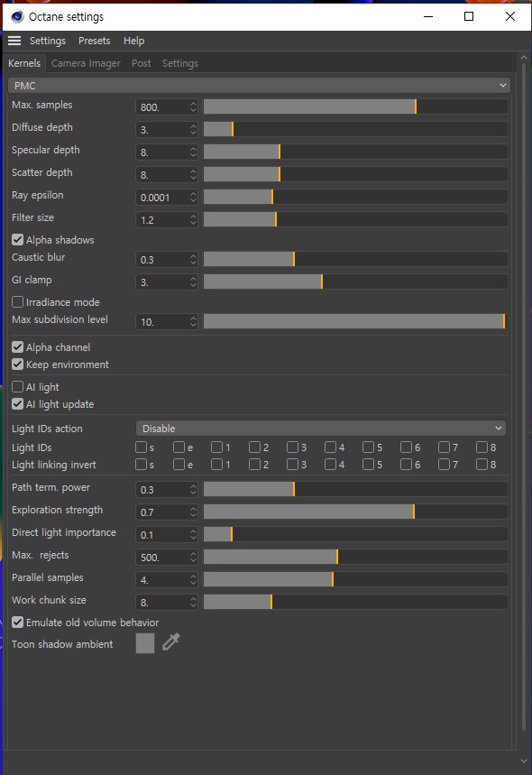This screenshot has width=532, height=775.
Task: Check Light IDs number 5 checkbox
Action: pos(368,447)
